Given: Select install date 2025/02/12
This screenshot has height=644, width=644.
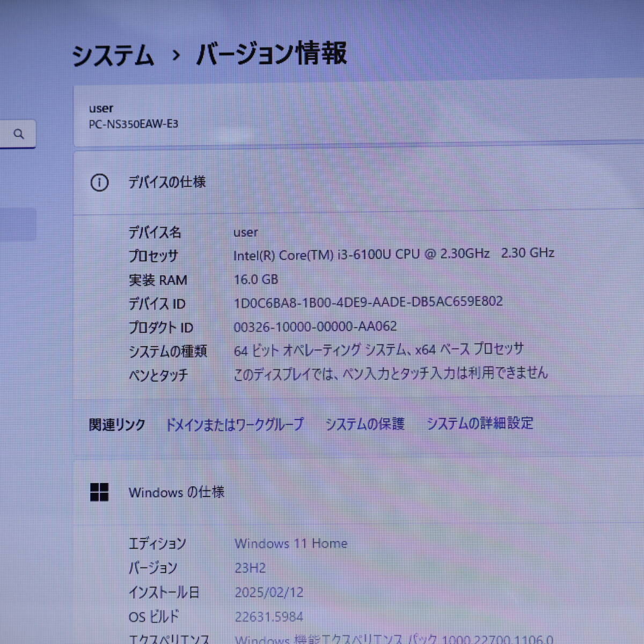Looking at the screenshot, I should click(x=269, y=592).
